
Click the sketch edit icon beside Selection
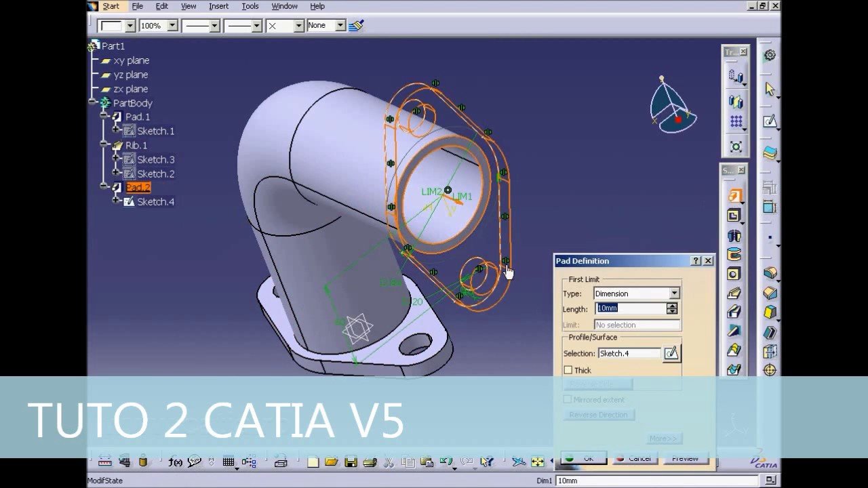tap(671, 353)
